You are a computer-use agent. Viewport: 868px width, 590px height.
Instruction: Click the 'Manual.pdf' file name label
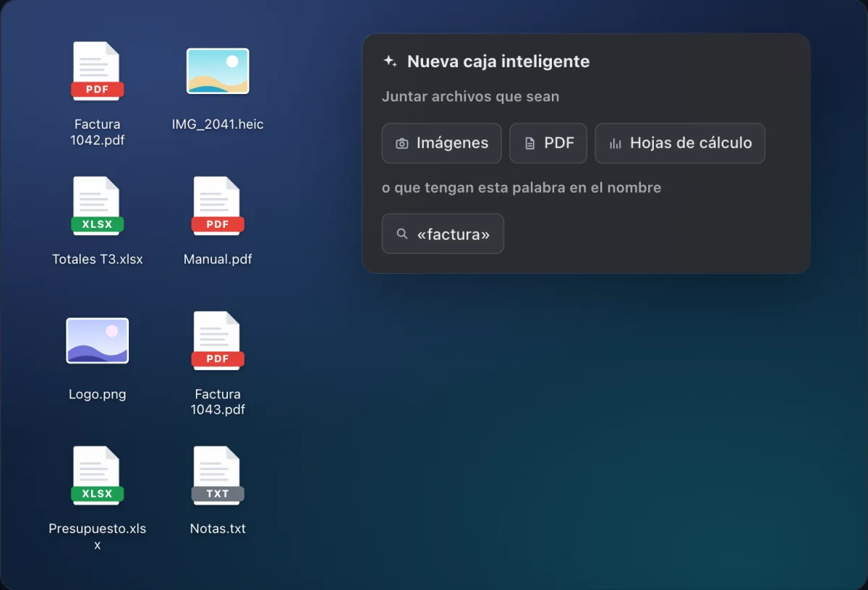click(x=218, y=259)
